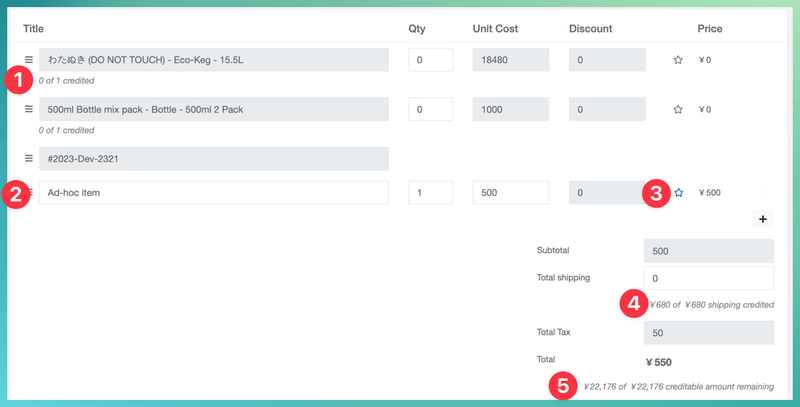The height and width of the screenshot is (407, 800).
Task: Click the Qty field for 500ml Bottle mix pack
Action: (430, 110)
